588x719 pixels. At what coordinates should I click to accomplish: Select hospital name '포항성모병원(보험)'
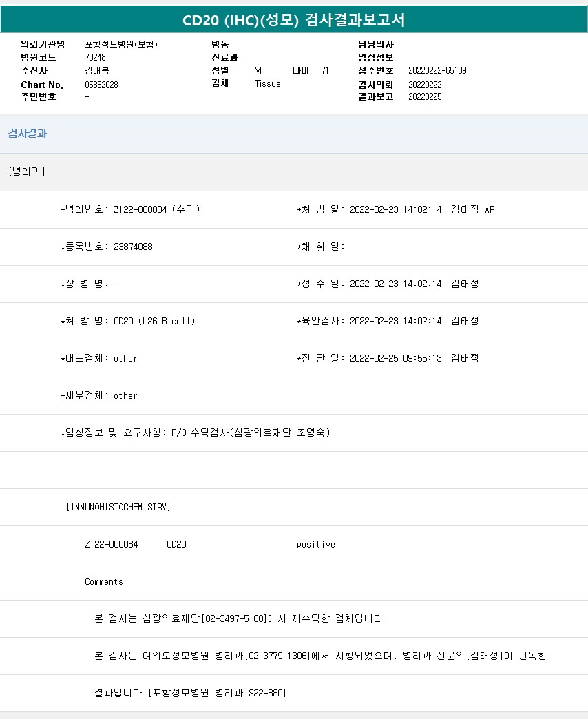point(121,44)
